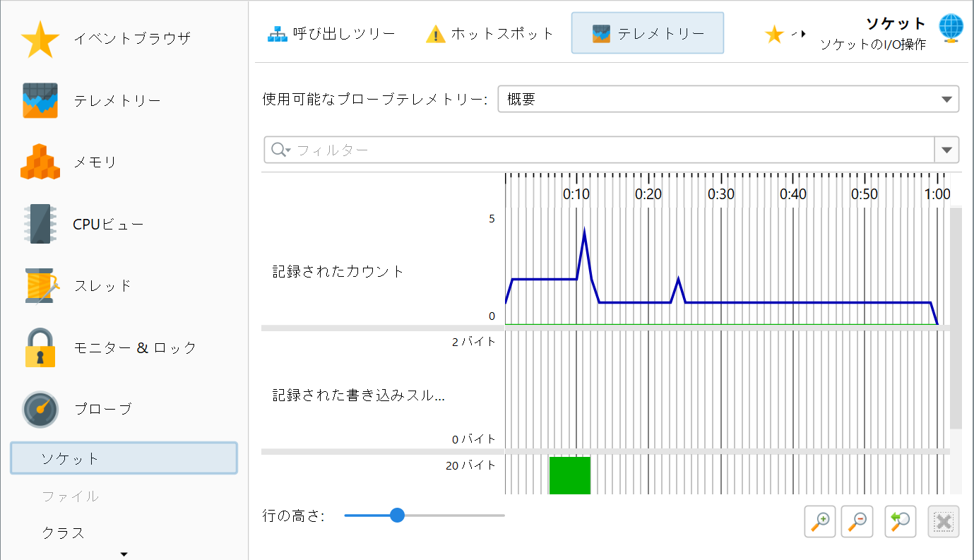Click the 0:40 timeline marker
The height and width of the screenshot is (560, 974).
793,194
